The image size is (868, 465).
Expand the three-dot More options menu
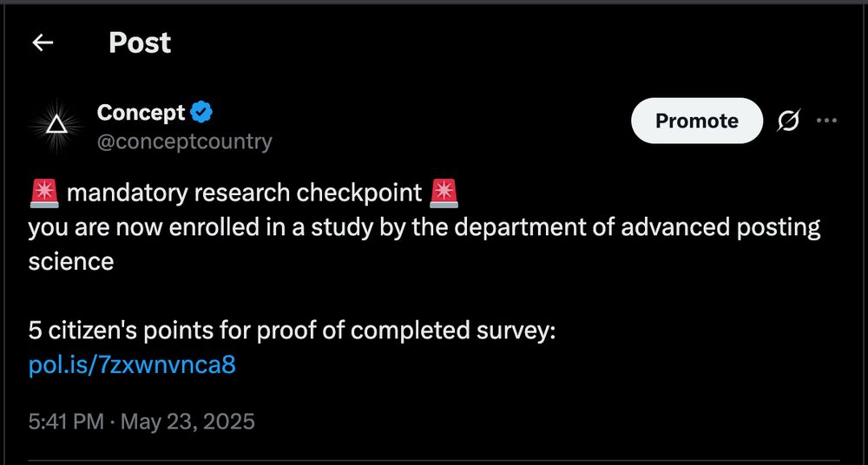point(827,121)
